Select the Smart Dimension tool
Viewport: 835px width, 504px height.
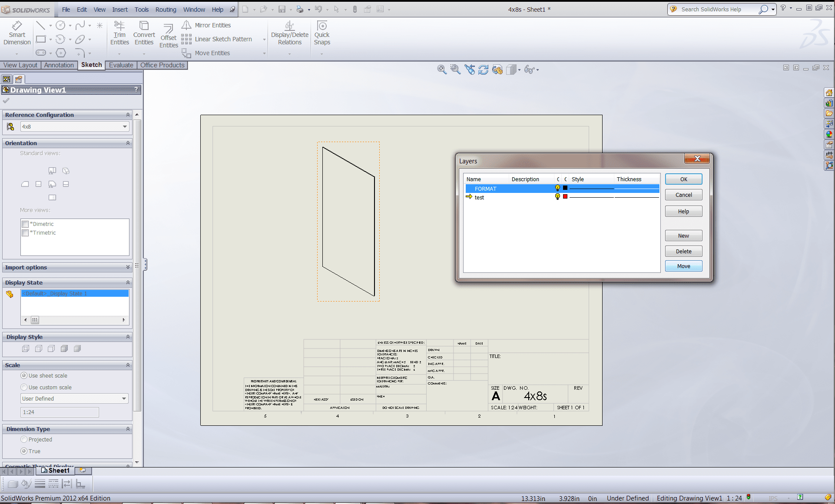click(x=17, y=33)
